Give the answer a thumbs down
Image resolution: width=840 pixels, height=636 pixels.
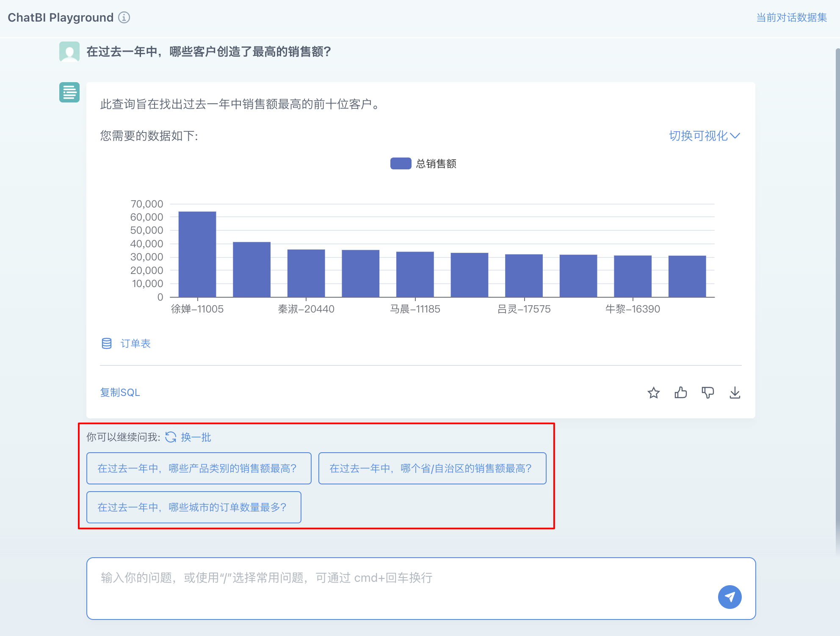(x=708, y=393)
